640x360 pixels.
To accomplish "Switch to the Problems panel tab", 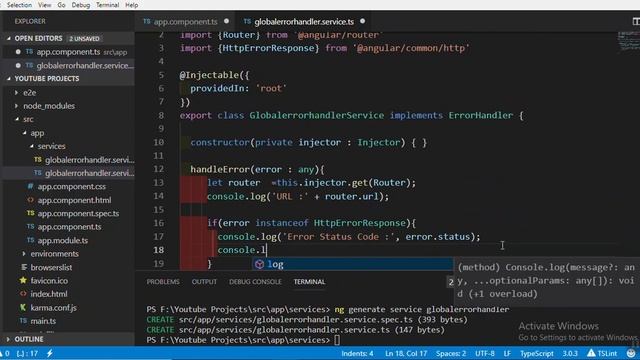I will pyautogui.click(x=163, y=282).
